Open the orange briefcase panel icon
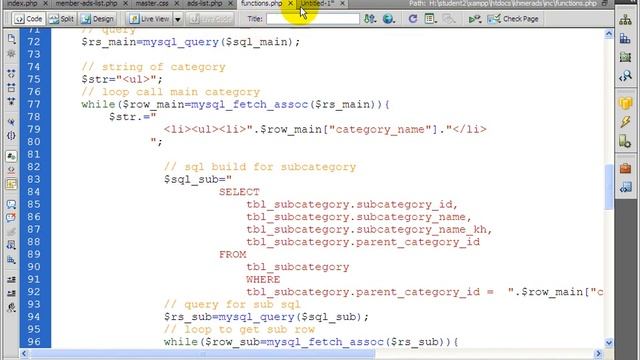 pyautogui.click(x=625, y=168)
